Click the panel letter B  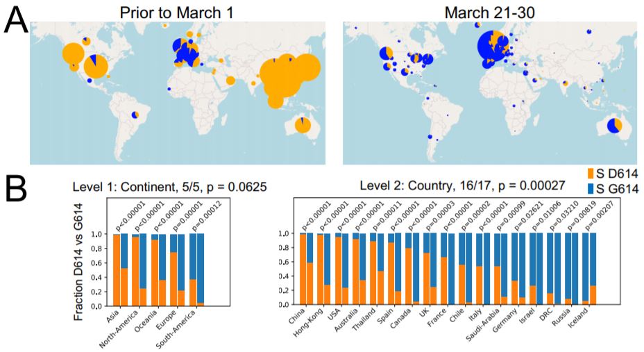[x=15, y=189]
